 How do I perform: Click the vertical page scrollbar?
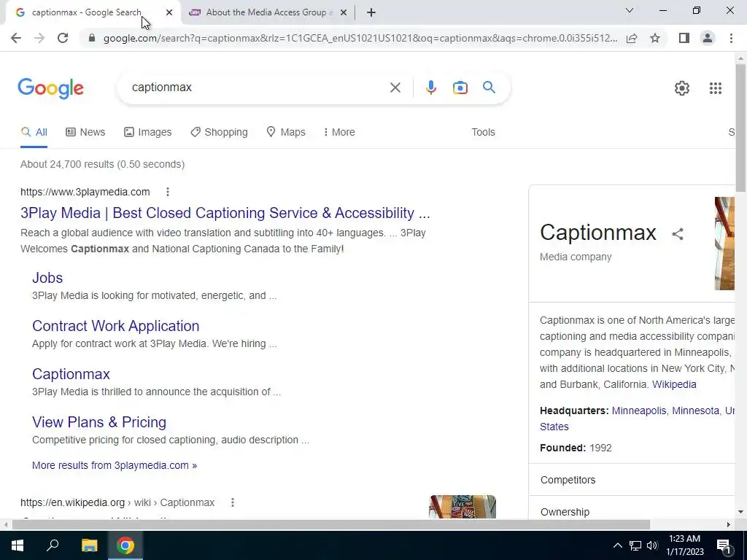(x=740, y=128)
